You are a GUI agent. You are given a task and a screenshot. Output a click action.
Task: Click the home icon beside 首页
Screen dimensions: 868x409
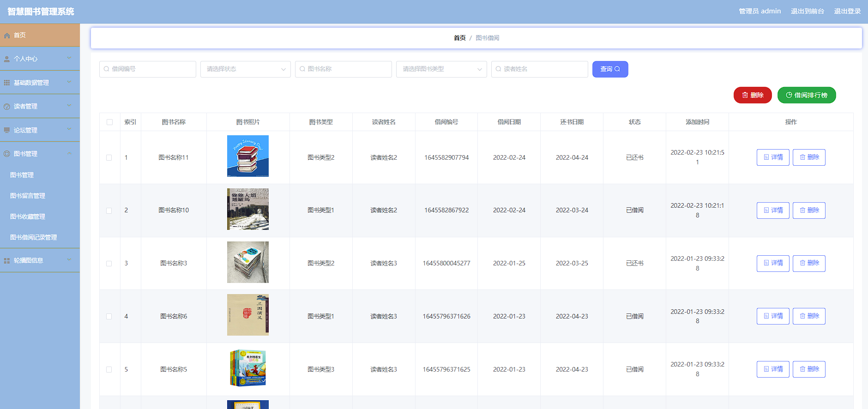pyautogui.click(x=7, y=36)
